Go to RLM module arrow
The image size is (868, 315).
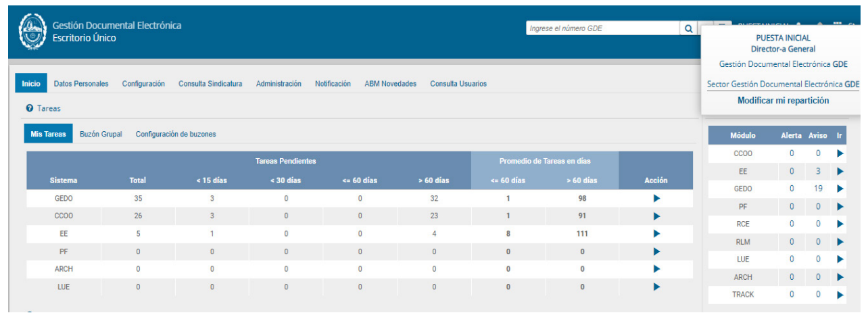pos(840,242)
